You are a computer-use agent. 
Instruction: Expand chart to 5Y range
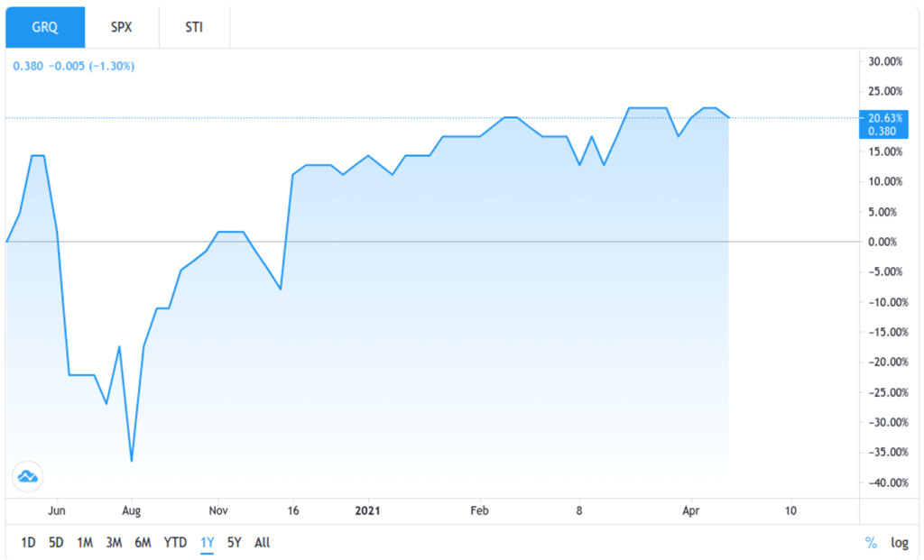click(234, 543)
